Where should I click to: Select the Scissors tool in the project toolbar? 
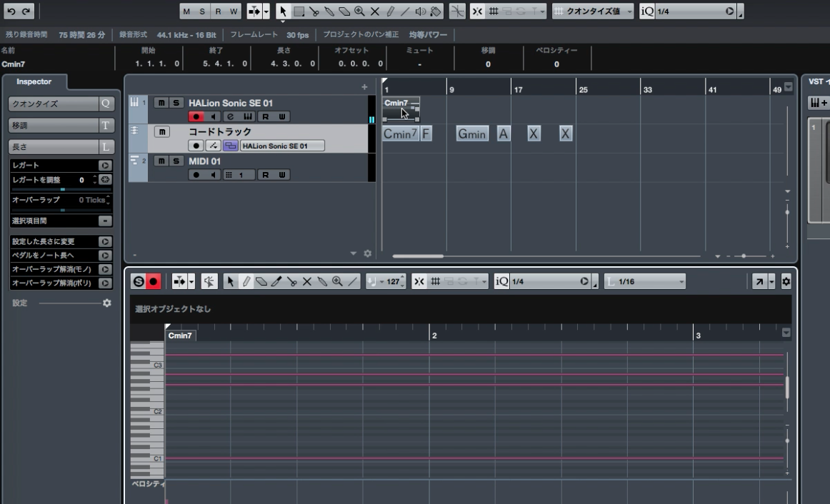315,11
